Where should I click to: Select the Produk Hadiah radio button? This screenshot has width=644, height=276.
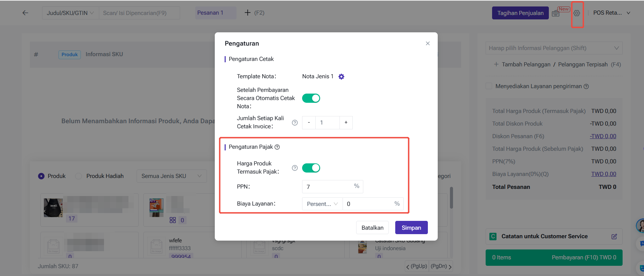(x=79, y=176)
